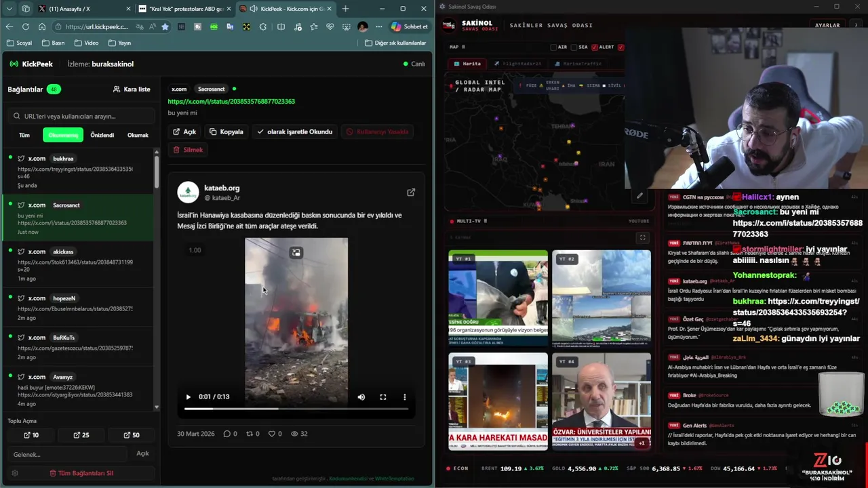Focus the URL and user search field
The width and height of the screenshot is (868, 488).
pyautogui.click(x=80, y=116)
